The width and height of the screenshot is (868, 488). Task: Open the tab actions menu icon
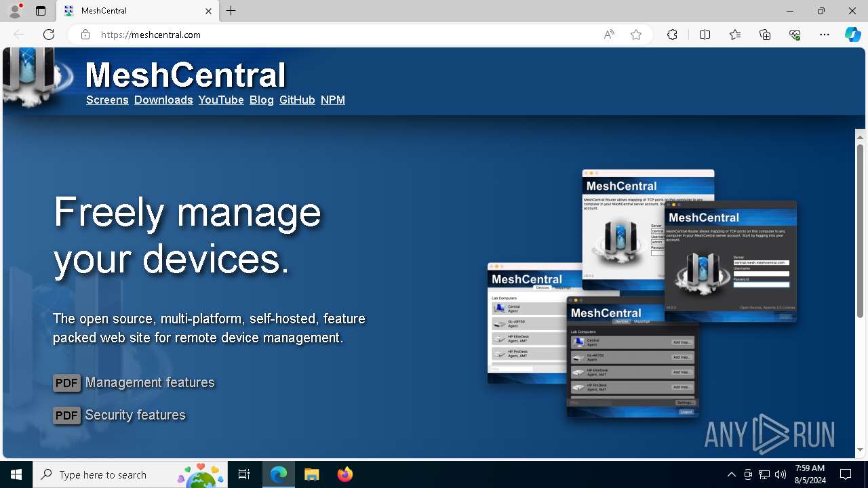(x=41, y=11)
